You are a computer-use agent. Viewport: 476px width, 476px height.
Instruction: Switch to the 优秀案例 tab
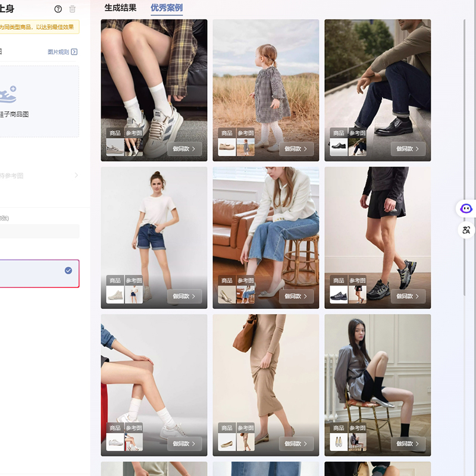pyautogui.click(x=167, y=8)
